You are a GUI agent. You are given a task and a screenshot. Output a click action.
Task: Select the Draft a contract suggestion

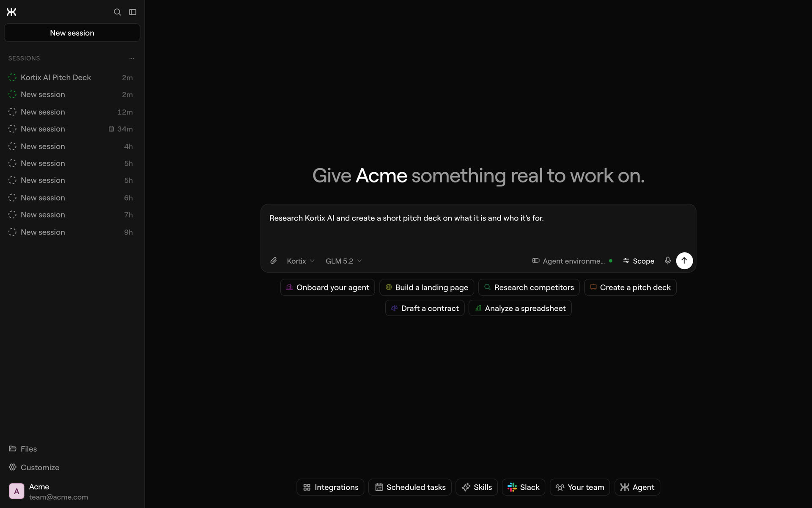425,308
